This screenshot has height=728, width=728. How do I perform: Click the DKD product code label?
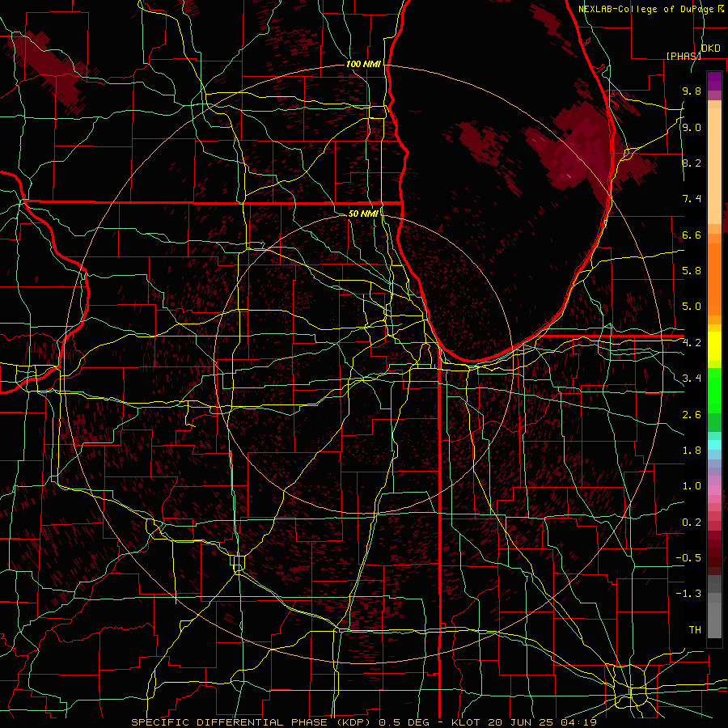pos(711,49)
